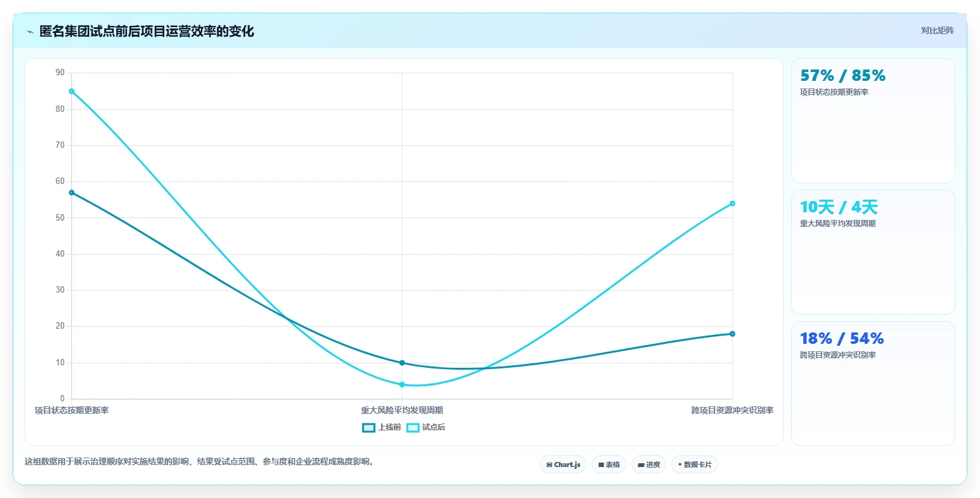
Task: Click the 试点后 data point at 85
Action: 71,91
